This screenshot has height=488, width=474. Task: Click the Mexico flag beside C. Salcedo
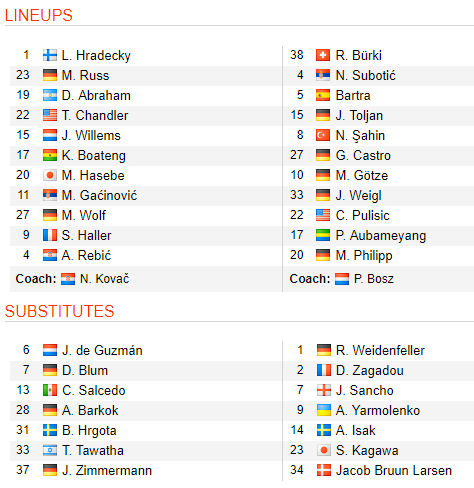50,390
